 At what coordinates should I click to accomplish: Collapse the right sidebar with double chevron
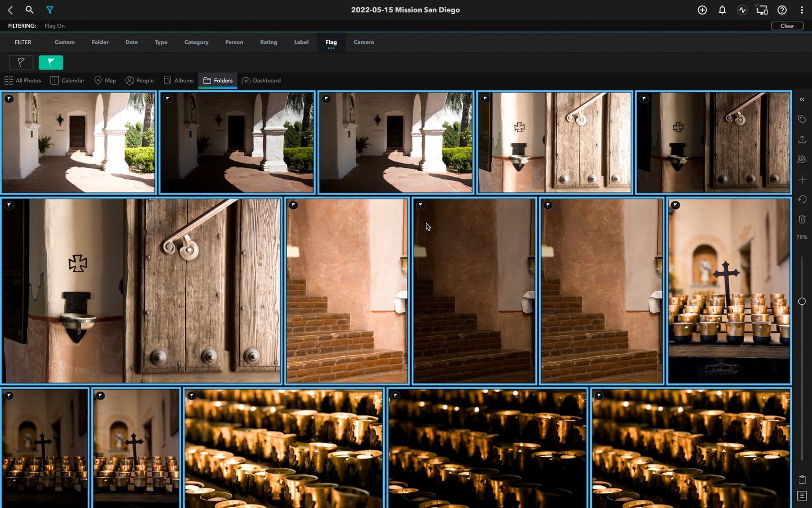[x=802, y=100]
